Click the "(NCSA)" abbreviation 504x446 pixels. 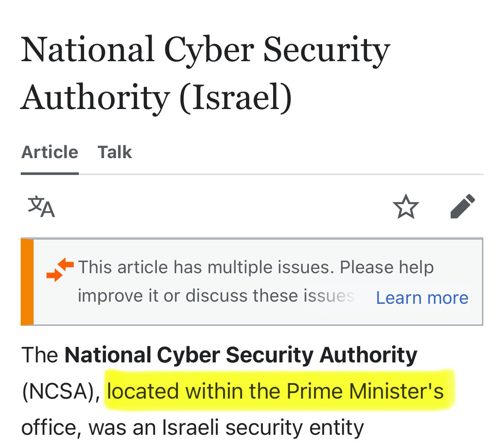(x=60, y=392)
